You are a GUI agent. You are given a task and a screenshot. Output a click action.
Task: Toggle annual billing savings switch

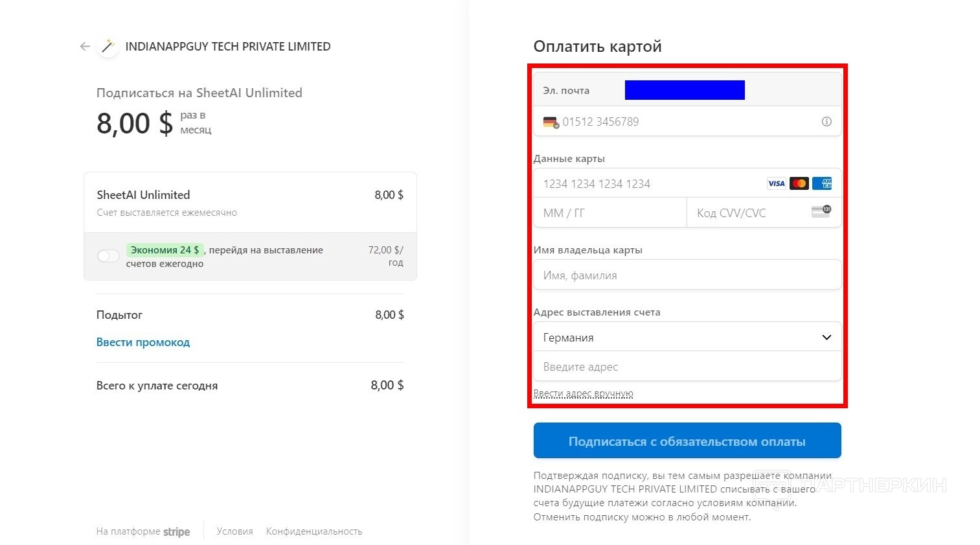coord(108,256)
